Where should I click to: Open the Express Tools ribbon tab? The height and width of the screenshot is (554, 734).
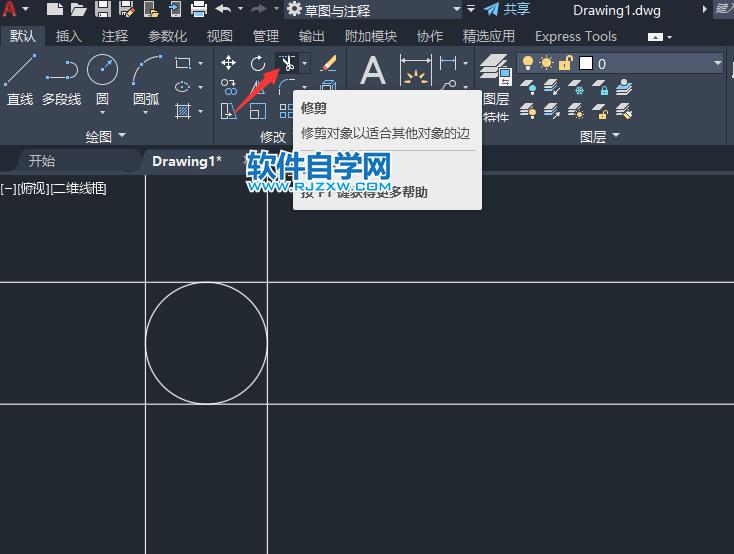(x=576, y=36)
